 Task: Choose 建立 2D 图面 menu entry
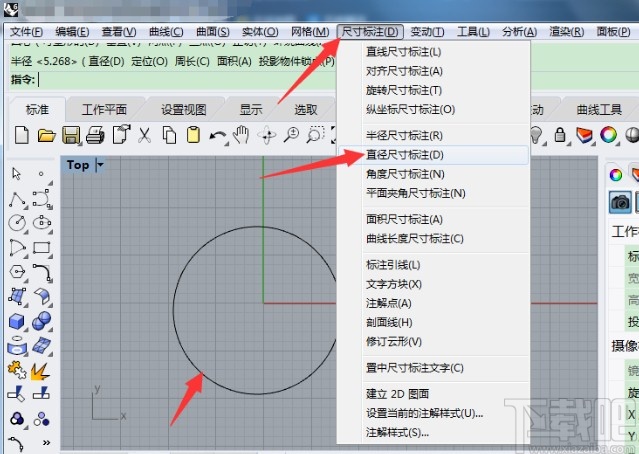433,394
